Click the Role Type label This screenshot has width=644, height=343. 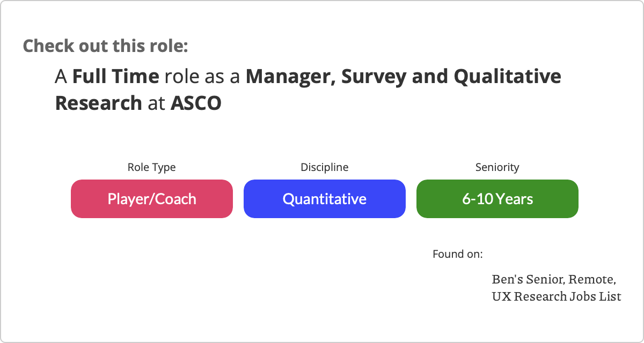coord(151,167)
